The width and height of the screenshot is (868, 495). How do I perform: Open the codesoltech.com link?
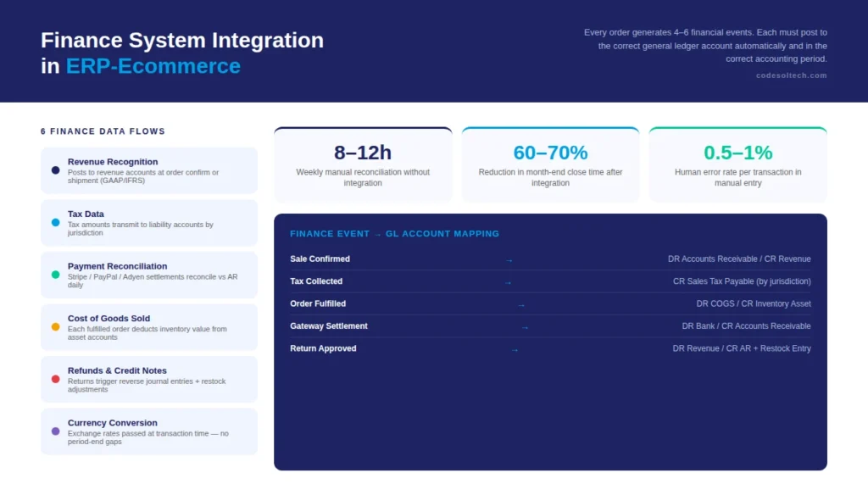pyautogui.click(x=791, y=75)
